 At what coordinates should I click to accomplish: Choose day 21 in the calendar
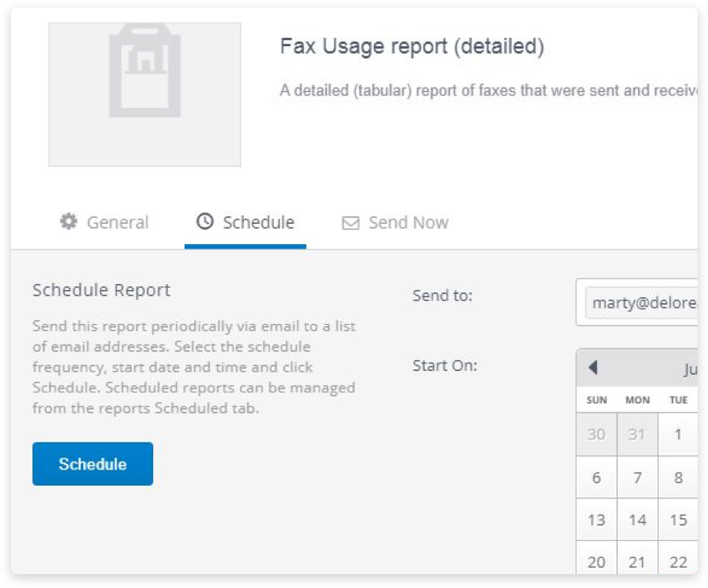(x=637, y=559)
